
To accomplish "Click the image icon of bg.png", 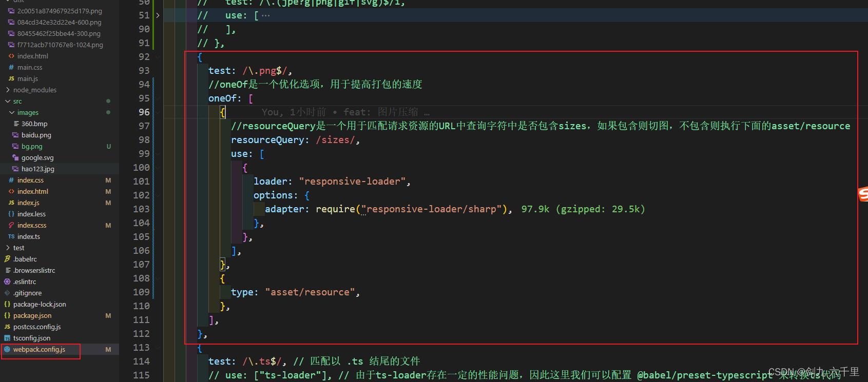I will click(15, 146).
